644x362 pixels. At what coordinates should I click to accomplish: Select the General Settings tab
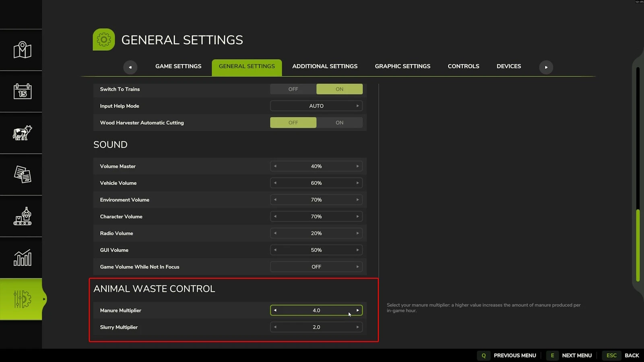(247, 67)
